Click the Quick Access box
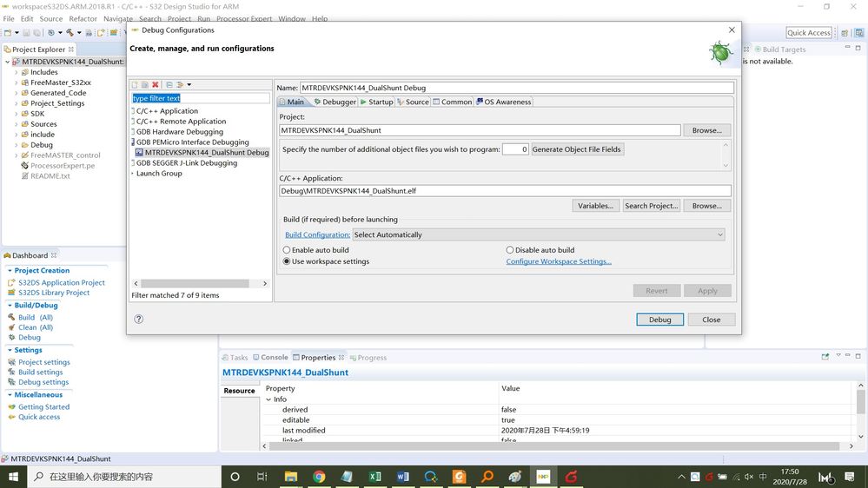The height and width of the screenshot is (488, 868). click(808, 33)
